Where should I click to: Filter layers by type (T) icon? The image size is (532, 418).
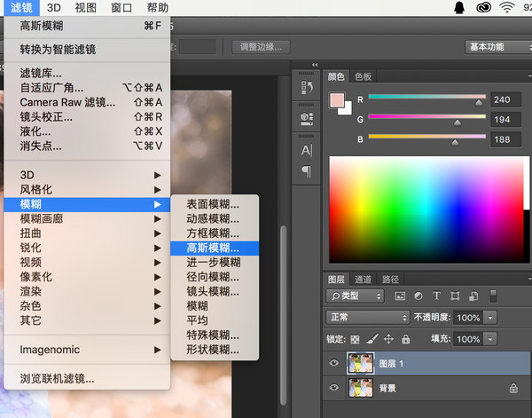pyautogui.click(x=436, y=296)
